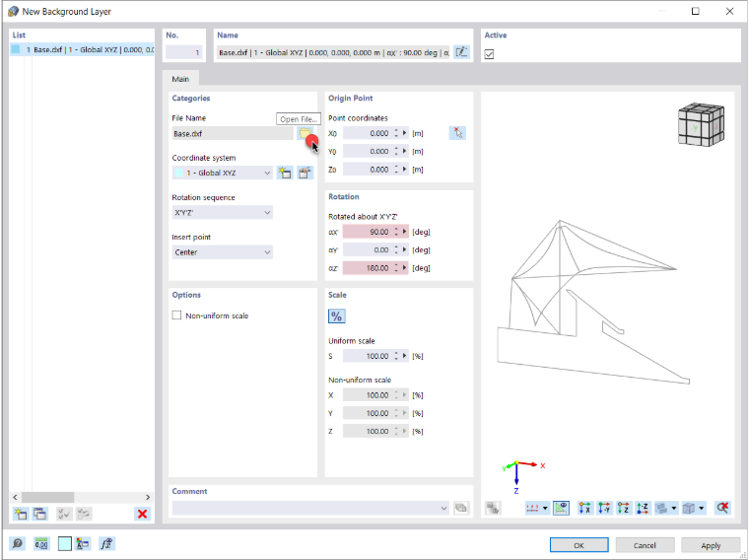The image size is (749, 560).
Task: Close the New Background Layer dialog
Action: point(729,11)
